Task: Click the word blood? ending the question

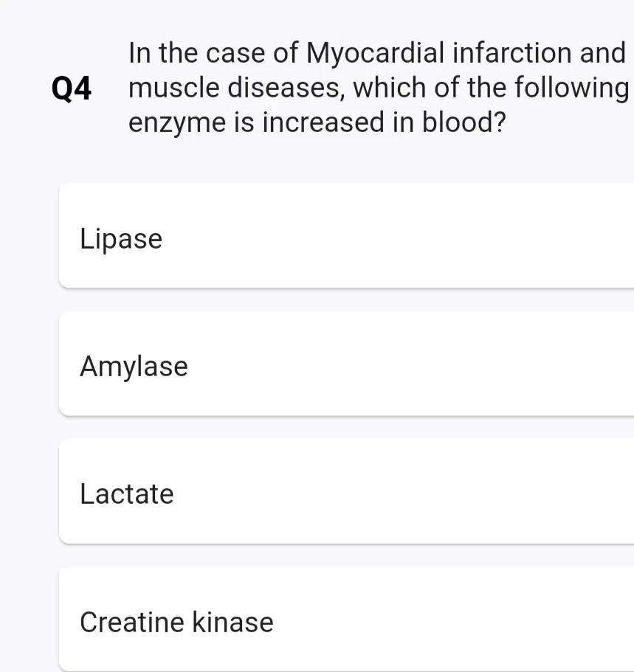Action: point(464,122)
